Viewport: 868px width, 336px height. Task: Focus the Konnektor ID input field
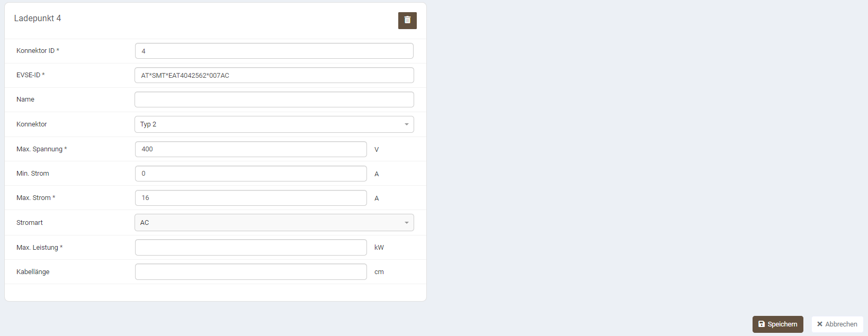pos(274,51)
